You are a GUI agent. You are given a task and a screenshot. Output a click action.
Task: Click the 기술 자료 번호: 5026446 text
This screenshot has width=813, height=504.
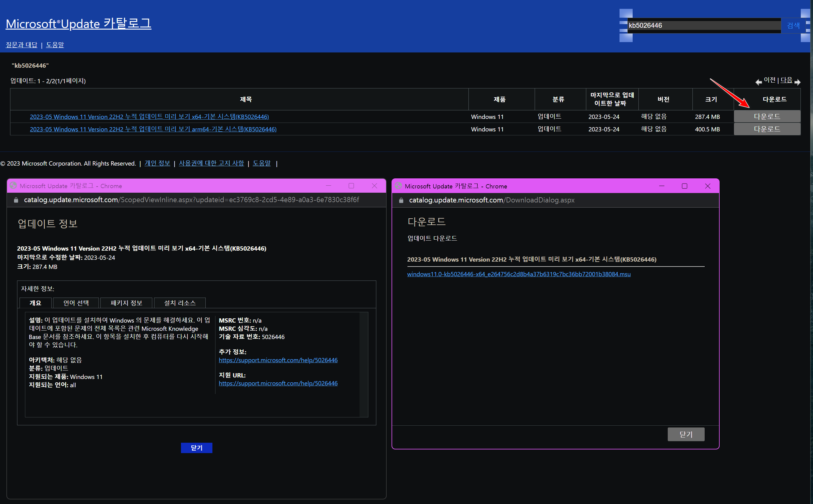pyautogui.click(x=251, y=337)
